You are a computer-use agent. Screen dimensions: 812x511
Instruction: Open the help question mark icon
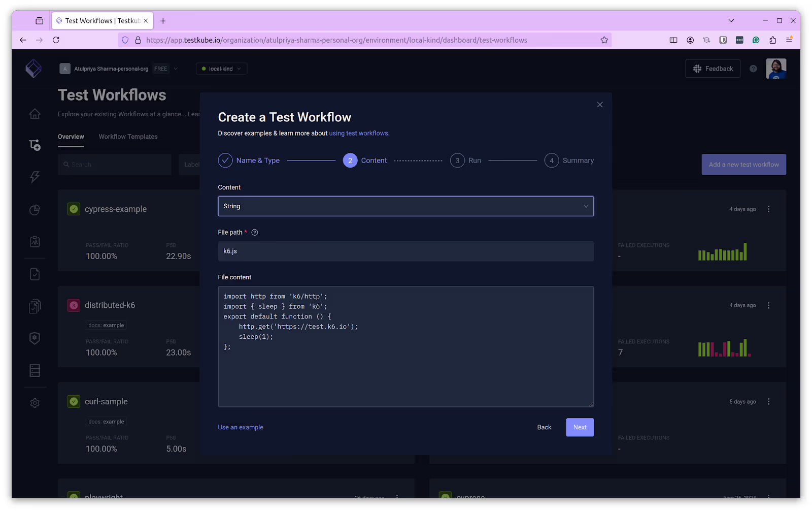click(x=753, y=69)
